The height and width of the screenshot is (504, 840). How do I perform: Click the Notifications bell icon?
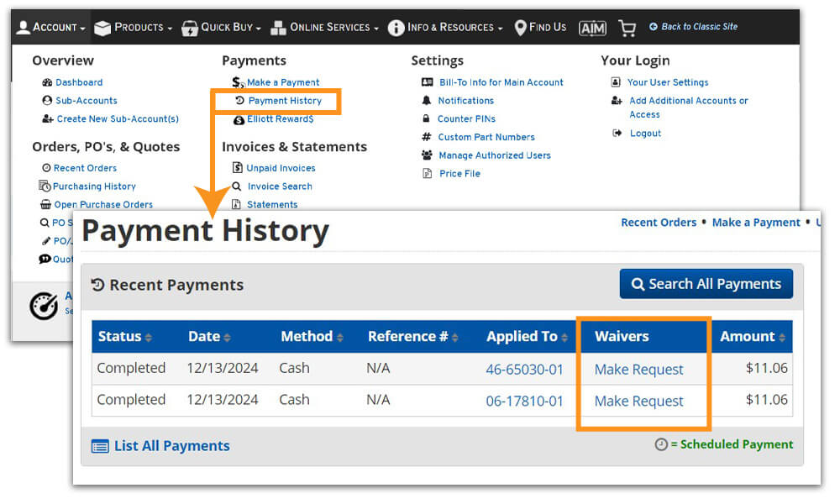click(x=428, y=100)
